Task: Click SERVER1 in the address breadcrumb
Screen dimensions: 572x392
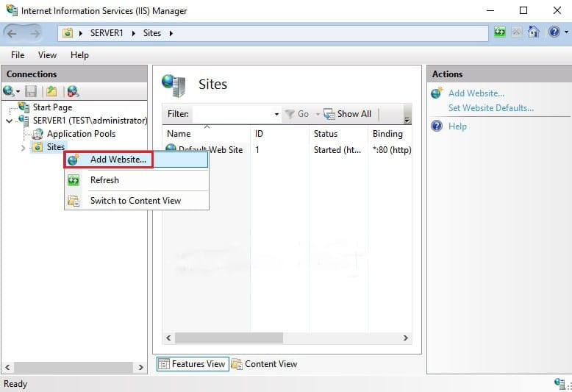Action: 107,33
